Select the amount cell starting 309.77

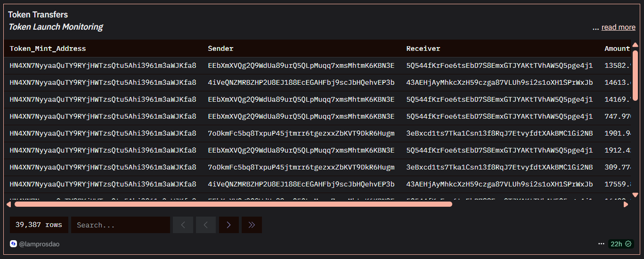tap(618, 167)
